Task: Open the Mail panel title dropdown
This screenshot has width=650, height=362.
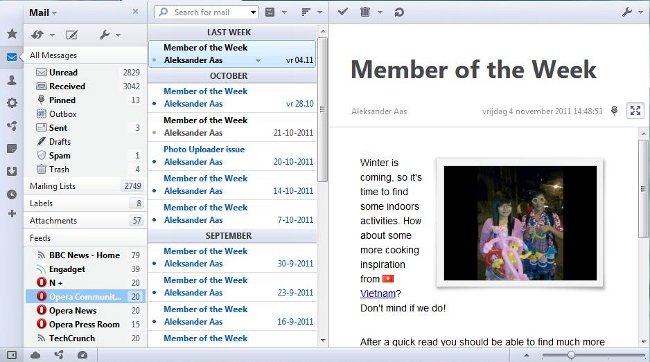Action: click(x=43, y=12)
